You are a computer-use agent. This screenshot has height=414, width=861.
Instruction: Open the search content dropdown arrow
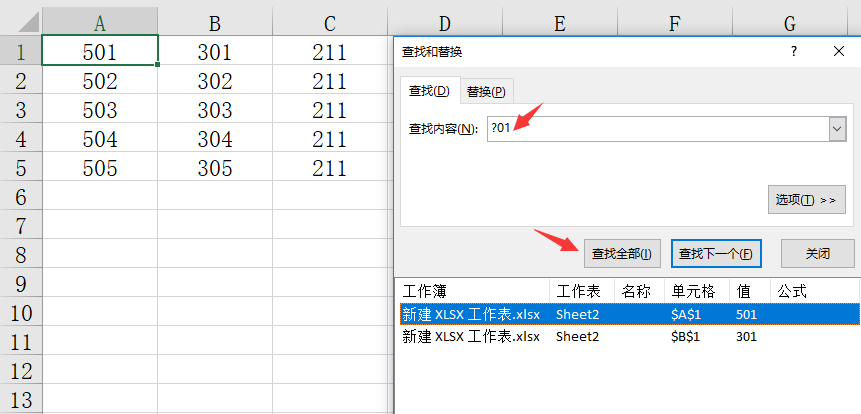coord(837,129)
